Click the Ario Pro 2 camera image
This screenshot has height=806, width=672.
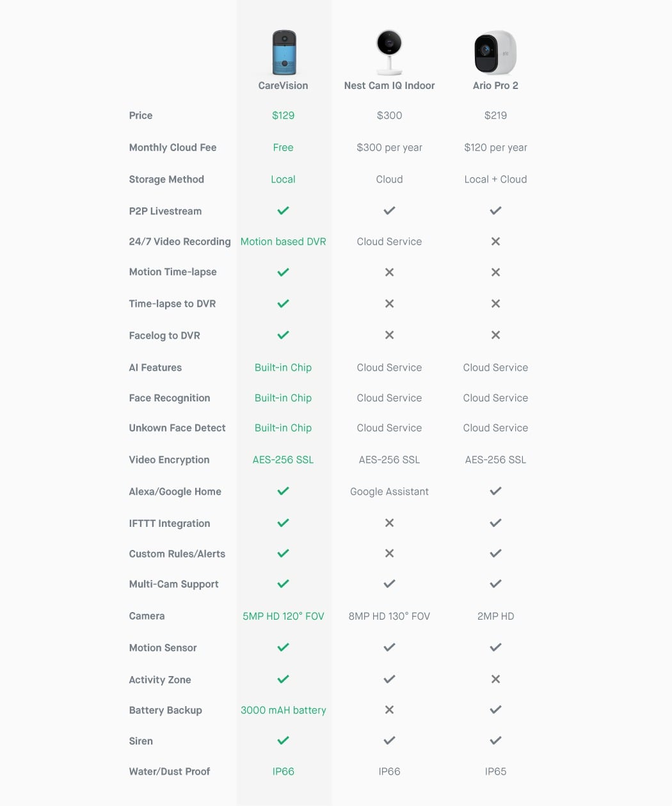tap(495, 52)
